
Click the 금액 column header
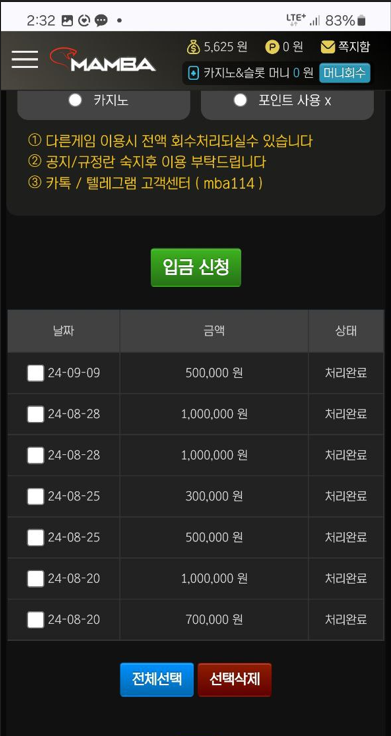tap(214, 331)
